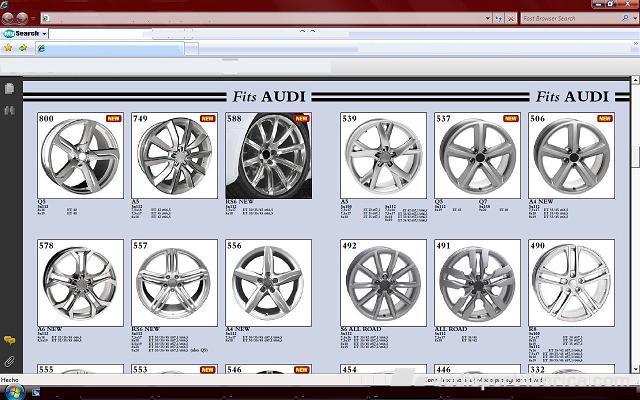The height and width of the screenshot is (400, 640).
Task: Open the PDF Attachments paperclip icon
Action: 9,361
